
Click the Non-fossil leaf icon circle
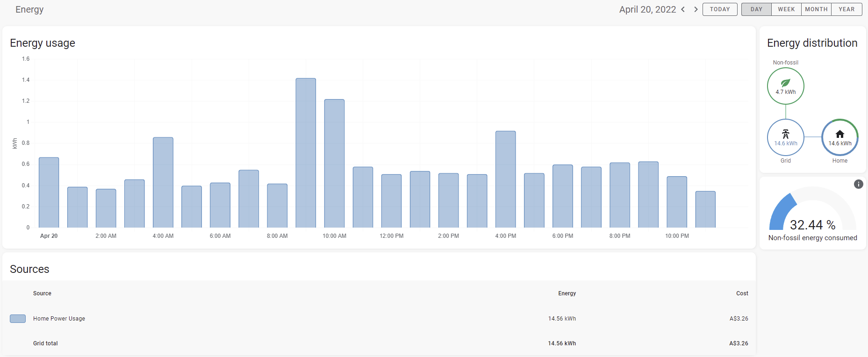(785, 86)
